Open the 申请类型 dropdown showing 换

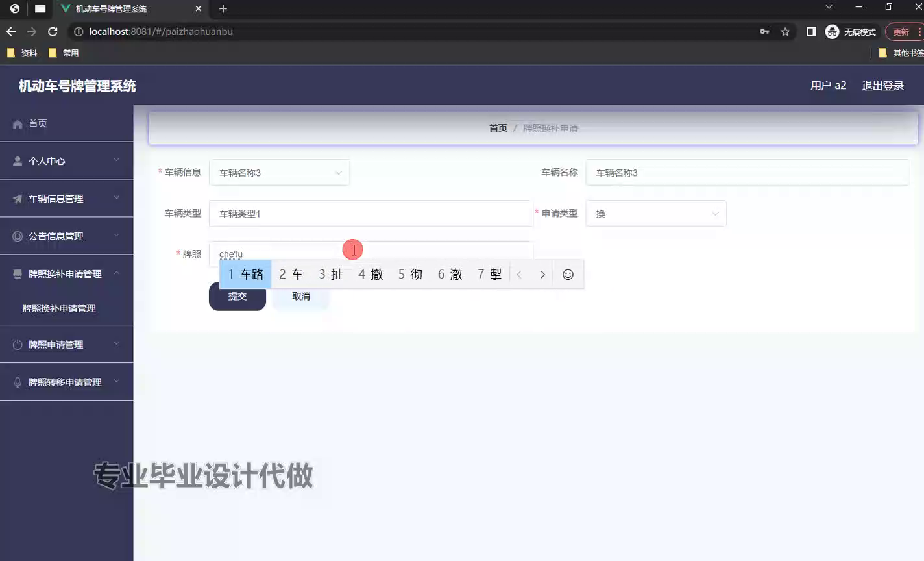point(656,214)
